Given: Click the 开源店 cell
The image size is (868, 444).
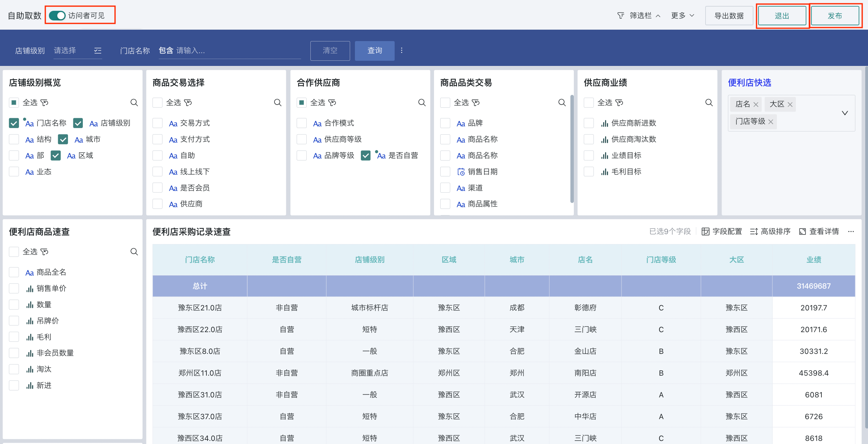Looking at the screenshot, I should tap(585, 395).
